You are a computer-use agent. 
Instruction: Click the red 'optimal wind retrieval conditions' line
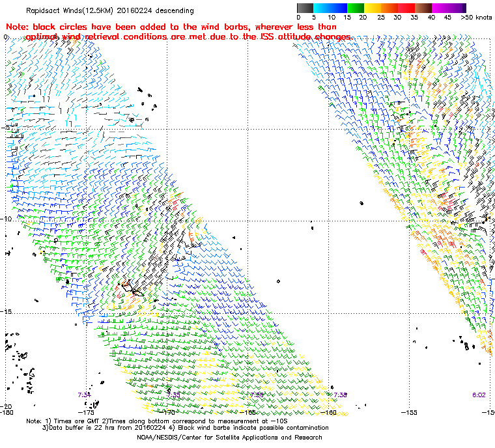(x=188, y=36)
